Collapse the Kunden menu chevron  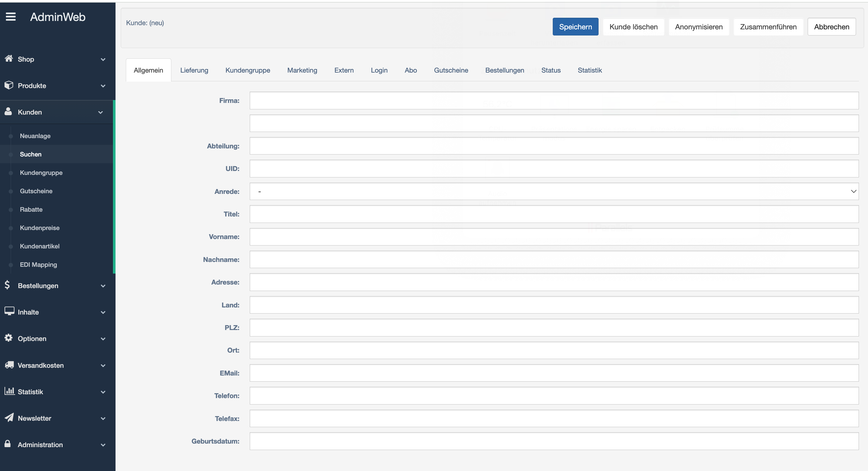coord(100,112)
